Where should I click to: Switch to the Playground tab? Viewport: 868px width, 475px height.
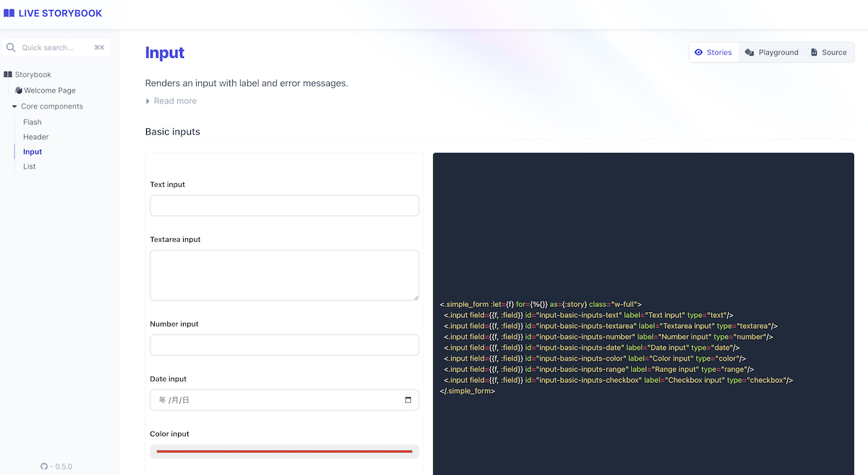pos(772,52)
